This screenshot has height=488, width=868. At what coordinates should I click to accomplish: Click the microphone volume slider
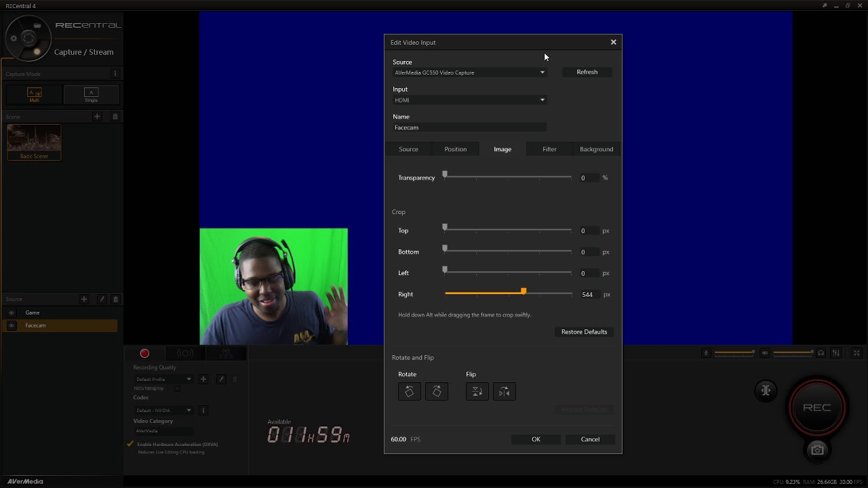coord(734,352)
